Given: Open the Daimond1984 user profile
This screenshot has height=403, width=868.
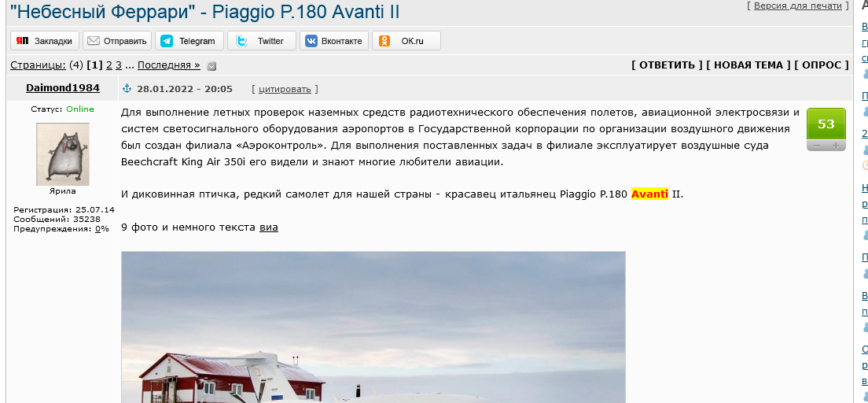Looking at the screenshot, I should [63, 88].
